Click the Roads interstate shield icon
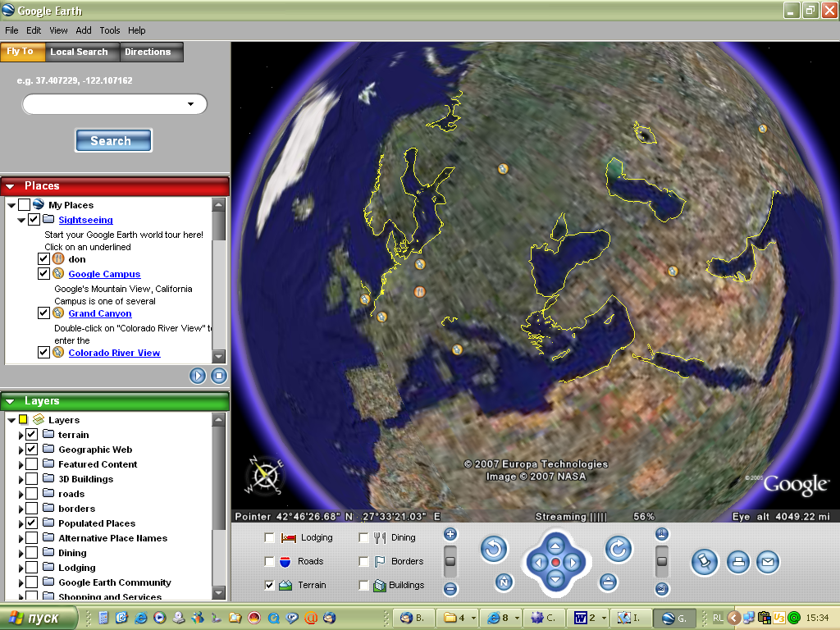Viewport: 840px width, 630px height. click(x=285, y=561)
